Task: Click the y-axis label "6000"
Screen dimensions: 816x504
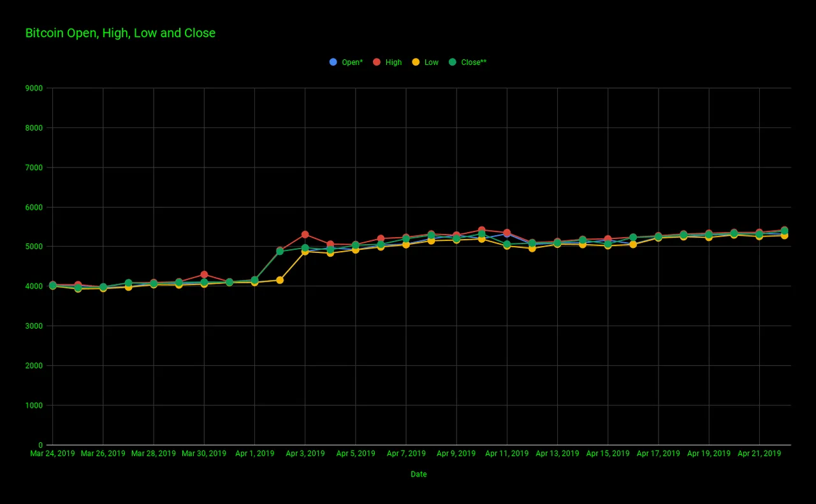Action: pyautogui.click(x=34, y=207)
